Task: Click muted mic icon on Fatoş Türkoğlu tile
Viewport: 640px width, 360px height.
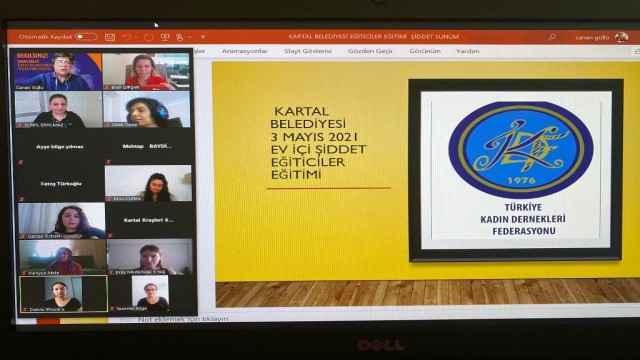Action: click(x=22, y=199)
